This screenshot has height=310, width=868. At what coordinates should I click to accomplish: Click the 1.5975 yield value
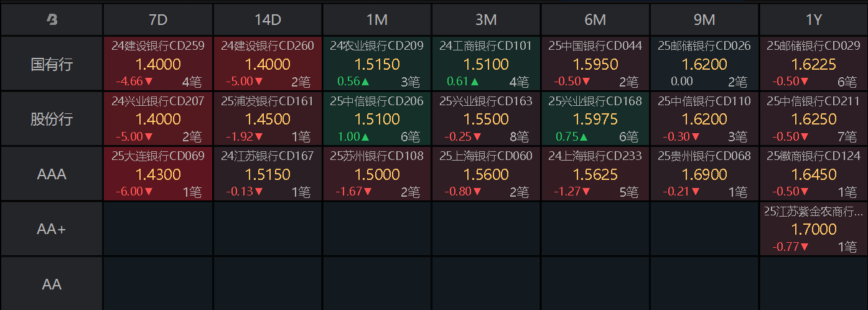pos(595,119)
